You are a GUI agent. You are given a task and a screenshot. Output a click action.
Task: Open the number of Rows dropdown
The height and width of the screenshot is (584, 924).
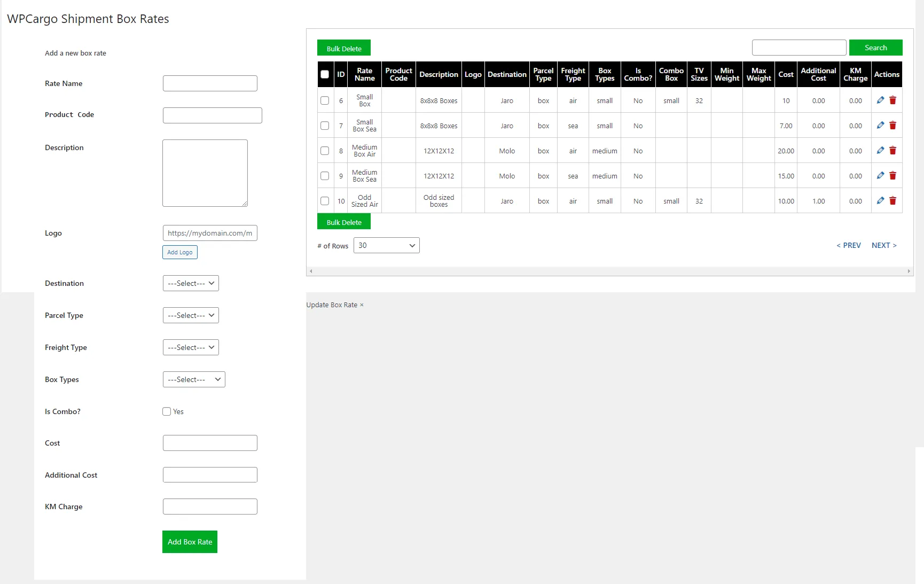click(x=386, y=245)
